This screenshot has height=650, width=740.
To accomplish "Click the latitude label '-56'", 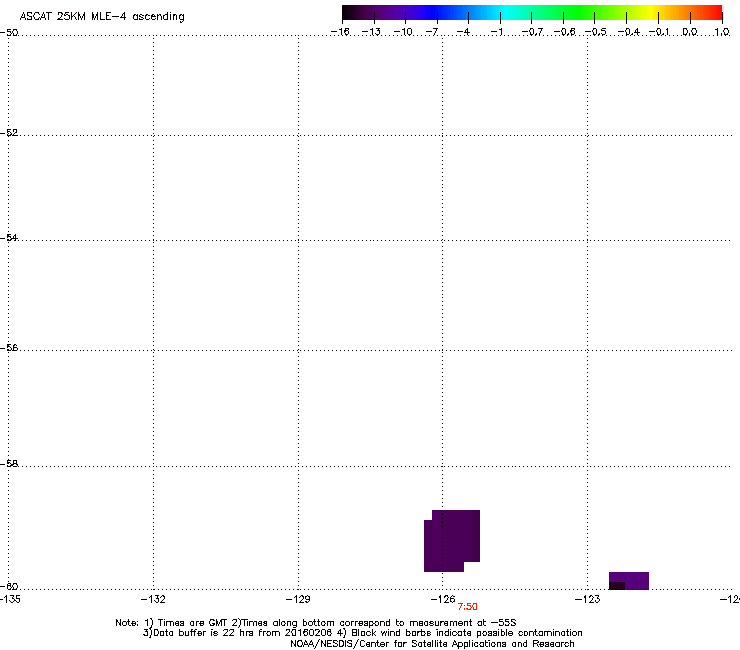I will [9, 347].
